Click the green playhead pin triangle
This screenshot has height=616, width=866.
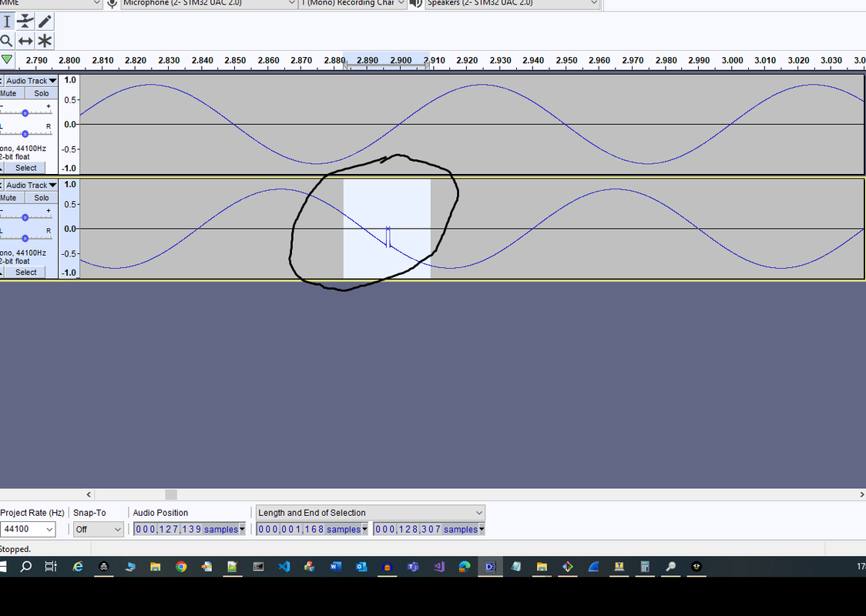(7, 59)
